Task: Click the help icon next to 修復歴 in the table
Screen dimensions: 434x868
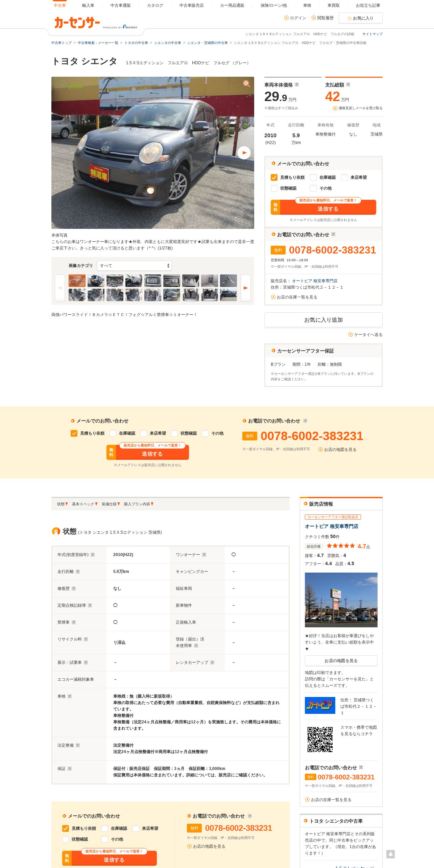Action: point(74,588)
